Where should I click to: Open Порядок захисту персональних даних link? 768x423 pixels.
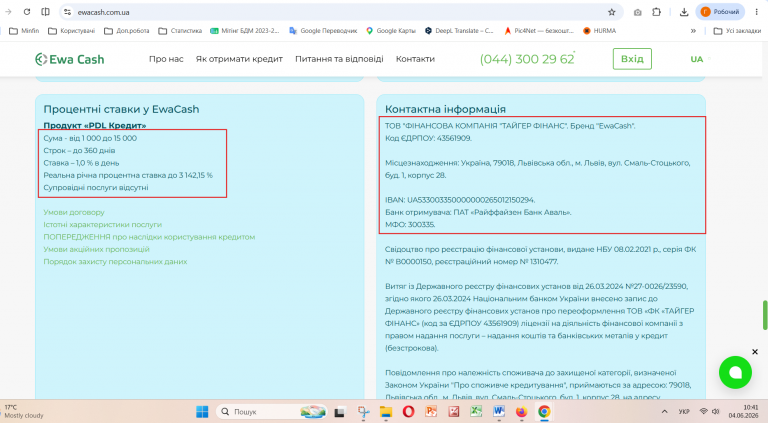click(x=115, y=261)
